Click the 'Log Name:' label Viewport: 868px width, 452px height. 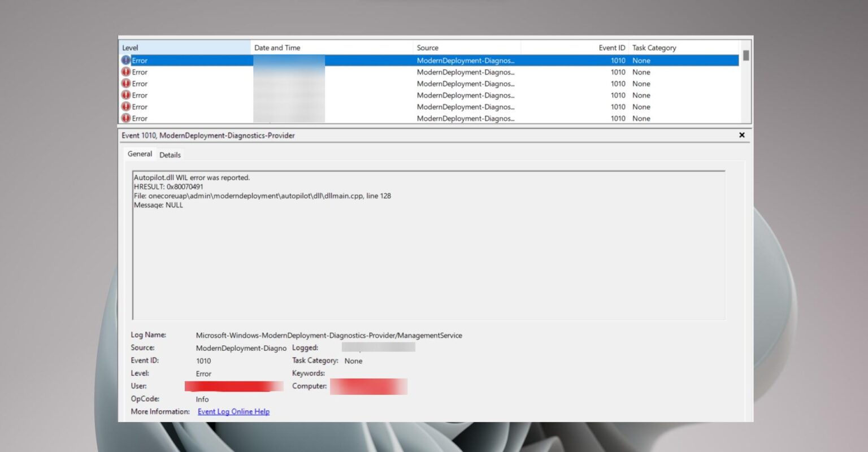click(x=149, y=334)
